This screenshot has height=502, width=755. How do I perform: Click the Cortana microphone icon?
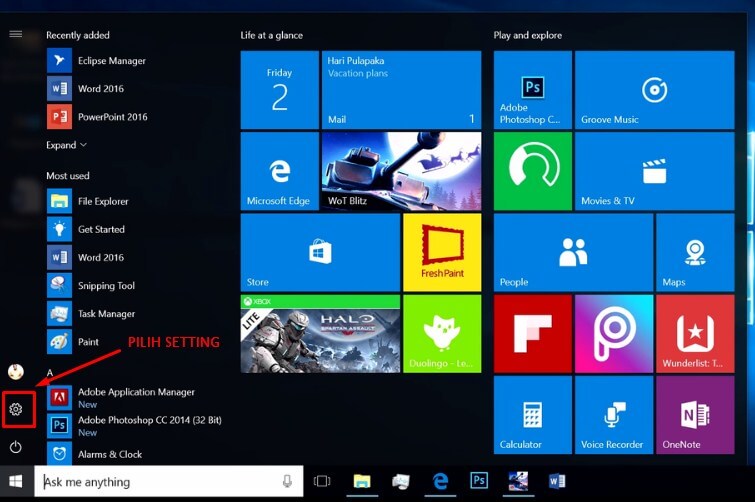click(287, 481)
